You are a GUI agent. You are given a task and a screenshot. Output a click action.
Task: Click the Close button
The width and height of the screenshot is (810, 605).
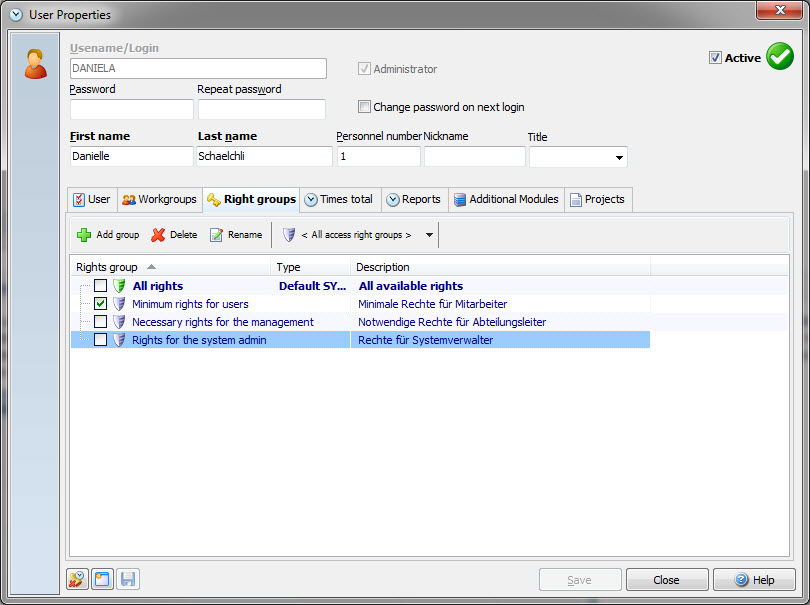coord(667,580)
